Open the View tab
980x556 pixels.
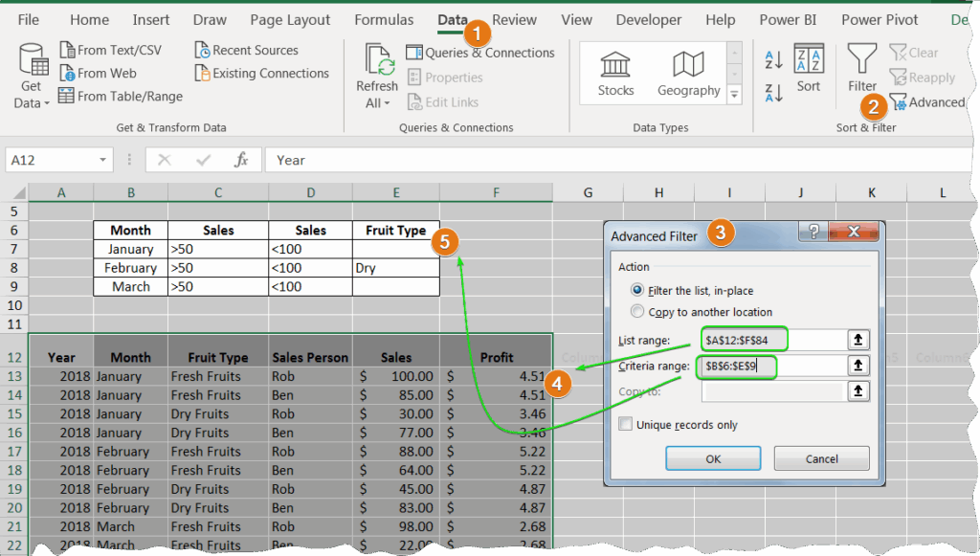pyautogui.click(x=576, y=20)
